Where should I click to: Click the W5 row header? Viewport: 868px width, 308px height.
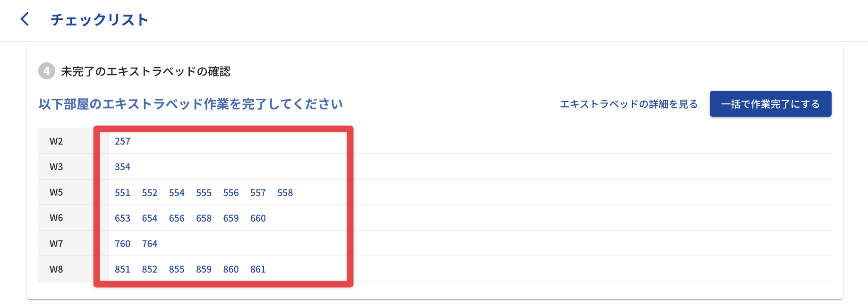coord(56,192)
